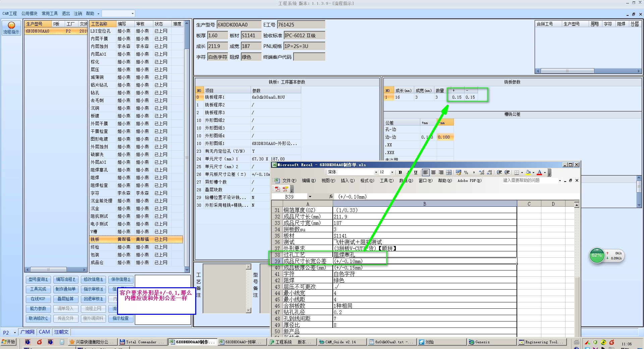
Task: Click the Font Color swatch in Excel
Action: point(539,172)
